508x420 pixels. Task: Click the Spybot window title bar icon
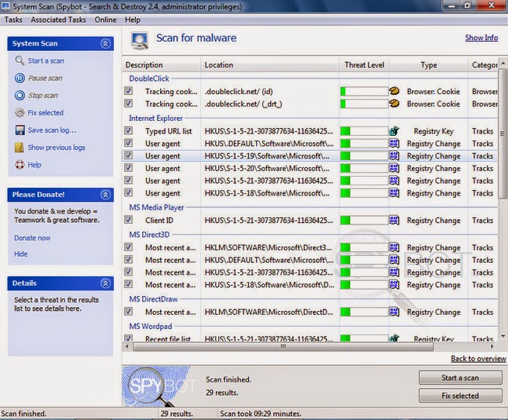click(x=5, y=6)
